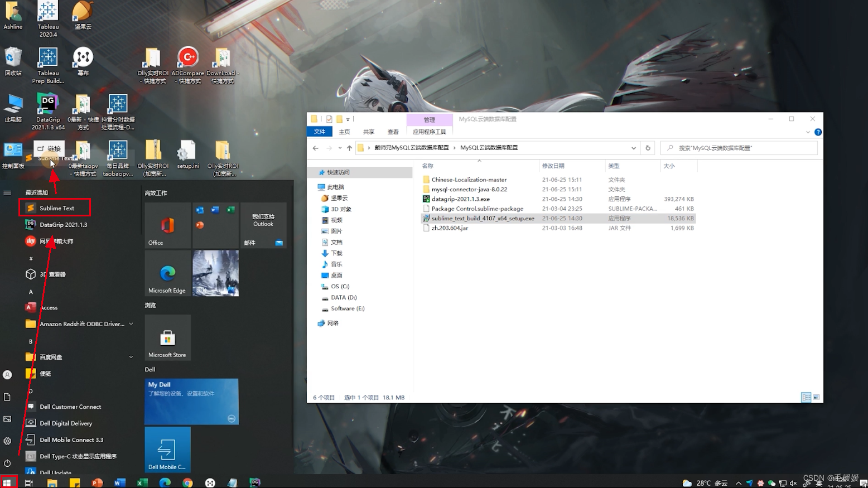The height and width of the screenshot is (488, 868).
Task: Switch to the 查看 ribbon tab
Action: pos(393,132)
